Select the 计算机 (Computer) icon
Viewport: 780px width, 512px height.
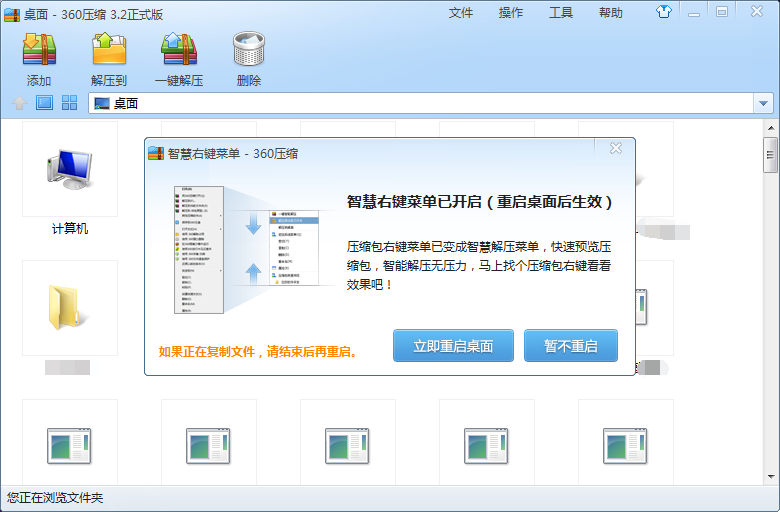70,169
